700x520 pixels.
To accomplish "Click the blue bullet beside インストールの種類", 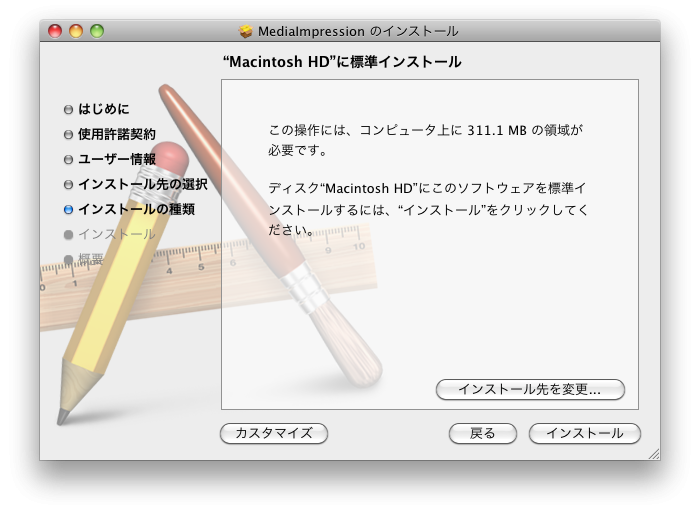I will coord(68,210).
